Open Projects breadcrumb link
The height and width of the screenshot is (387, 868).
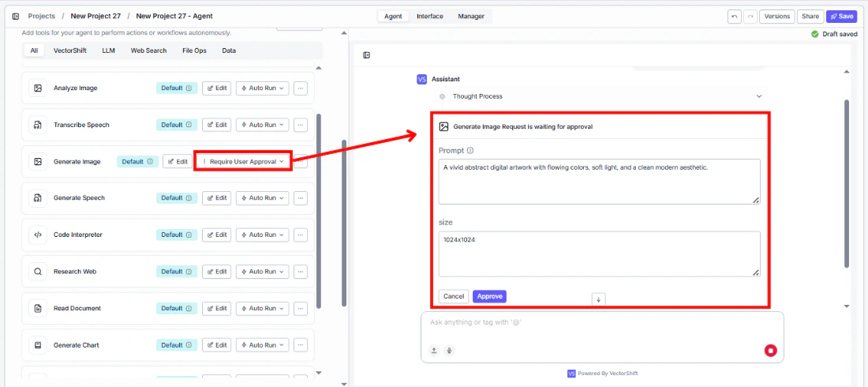(x=42, y=16)
